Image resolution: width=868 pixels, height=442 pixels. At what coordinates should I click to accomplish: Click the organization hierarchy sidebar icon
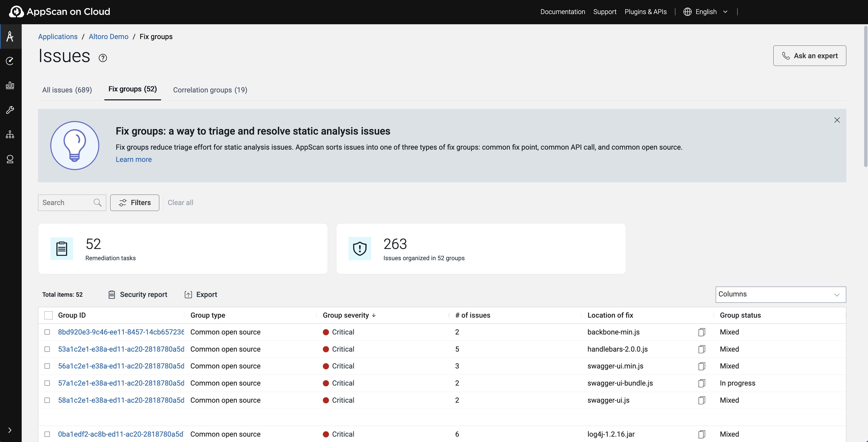coord(10,135)
